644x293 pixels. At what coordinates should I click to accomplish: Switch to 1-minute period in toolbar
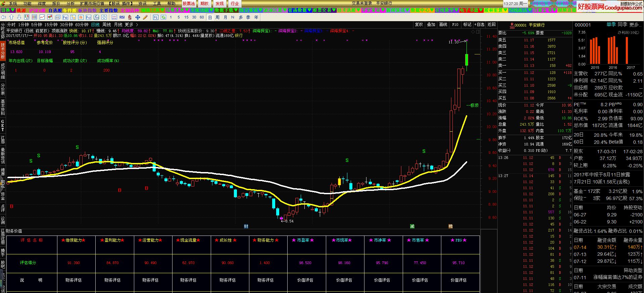pyautogui.click(x=171, y=17)
